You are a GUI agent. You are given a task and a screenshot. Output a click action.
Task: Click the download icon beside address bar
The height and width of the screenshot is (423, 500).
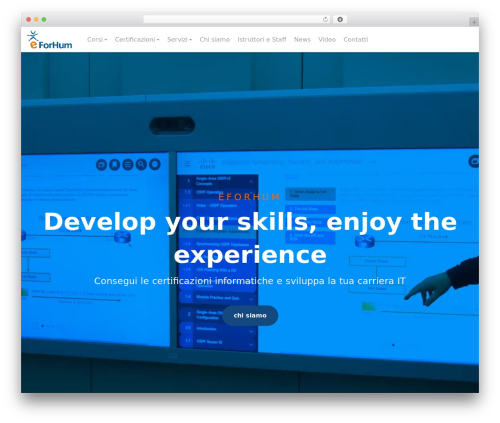[340, 19]
